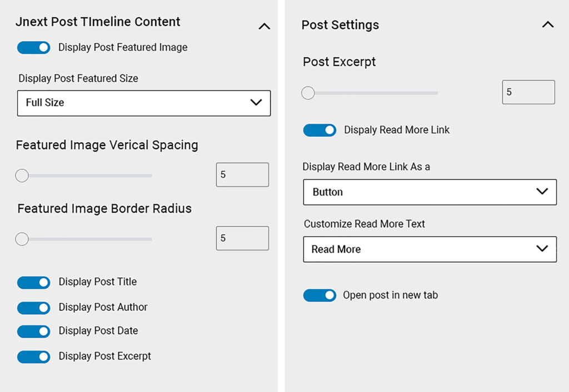This screenshot has height=392, width=569.
Task: Click the Featured Image Border Radius number field
Action: click(x=242, y=238)
